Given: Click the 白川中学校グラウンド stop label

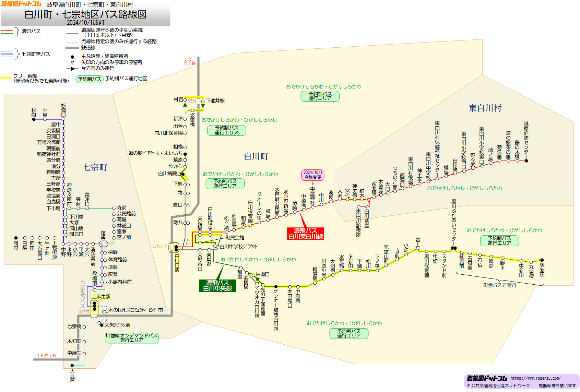Looking at the screenshot, I should (x=239, y=247).
